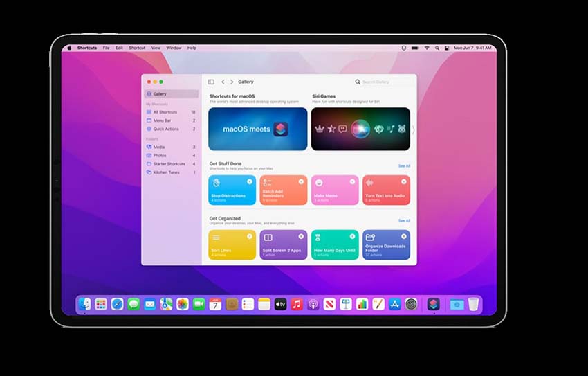Open the File menu
588x376 pixels.
click(106, 48)
